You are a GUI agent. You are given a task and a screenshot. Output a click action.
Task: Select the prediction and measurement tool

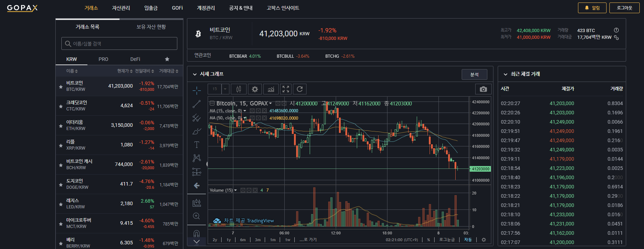[x=197, y=172]
